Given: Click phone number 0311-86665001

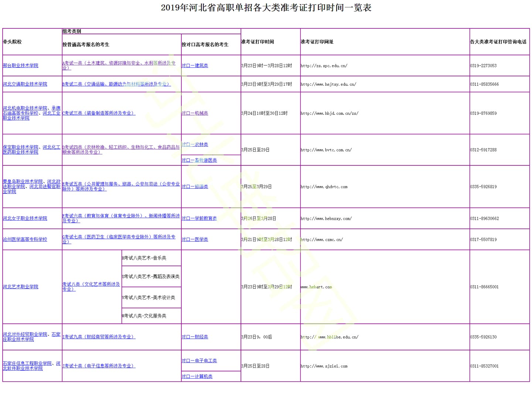Looking at the screenshot, I should (x=485, y=287).
